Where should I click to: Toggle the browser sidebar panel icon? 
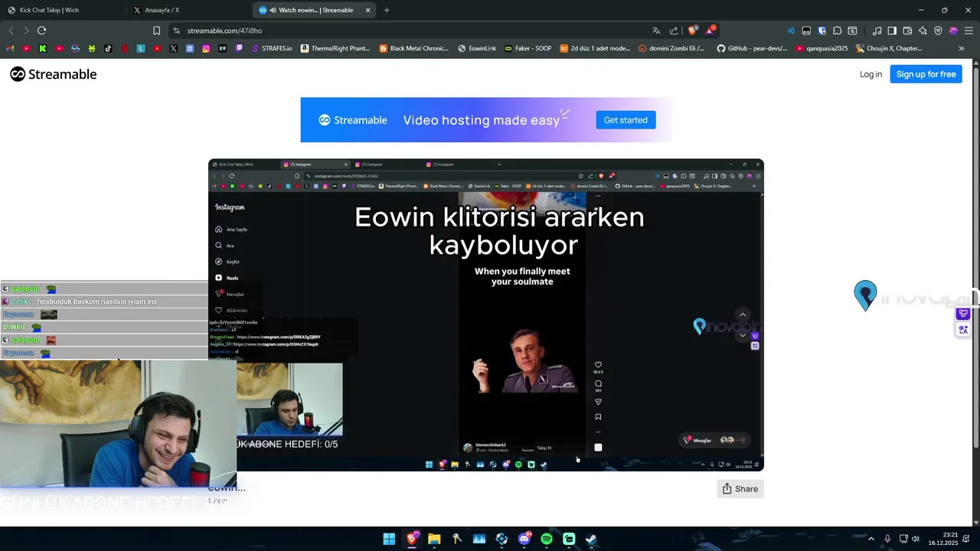(892, 31)
